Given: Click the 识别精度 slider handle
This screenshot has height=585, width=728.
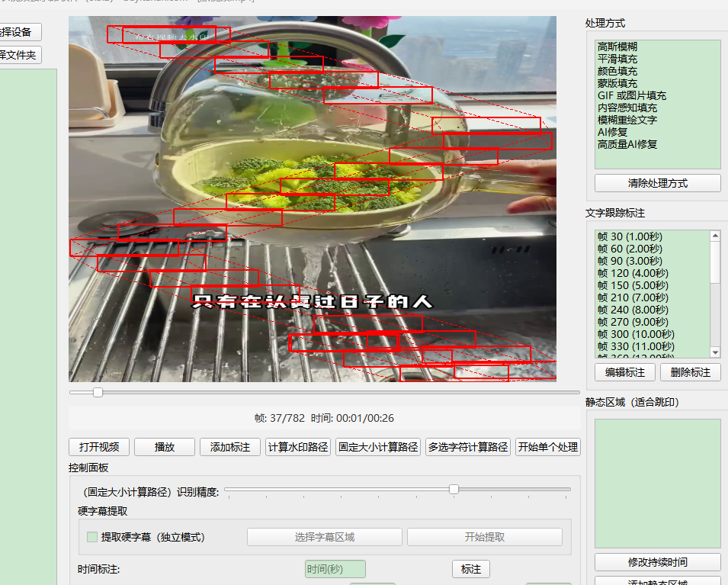Looking at the screenshot, I should (454, 490).
